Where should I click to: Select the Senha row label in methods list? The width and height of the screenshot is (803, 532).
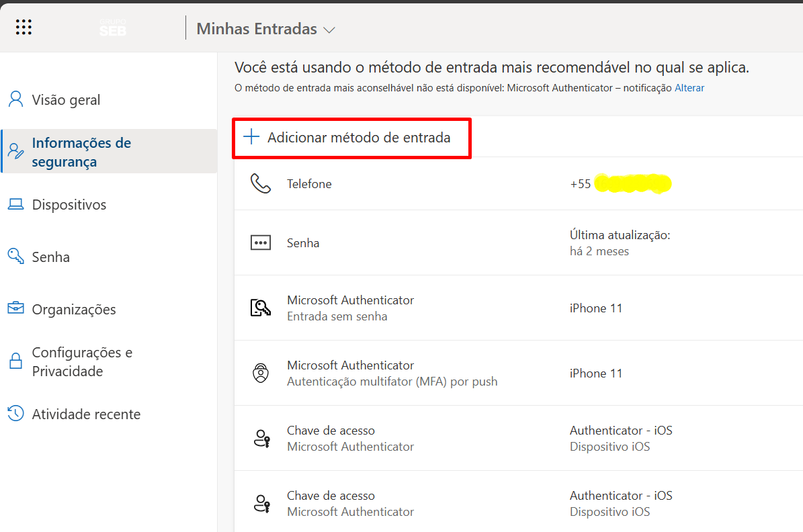(303, 243)
